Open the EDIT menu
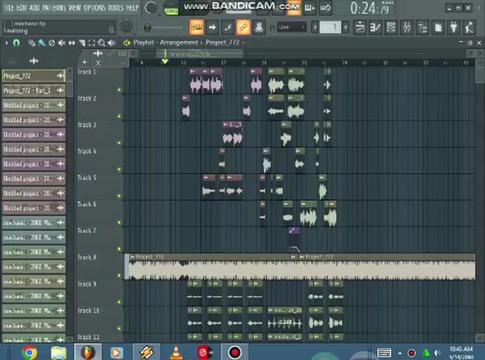This screenshot has width=485, height=360. 22,8
